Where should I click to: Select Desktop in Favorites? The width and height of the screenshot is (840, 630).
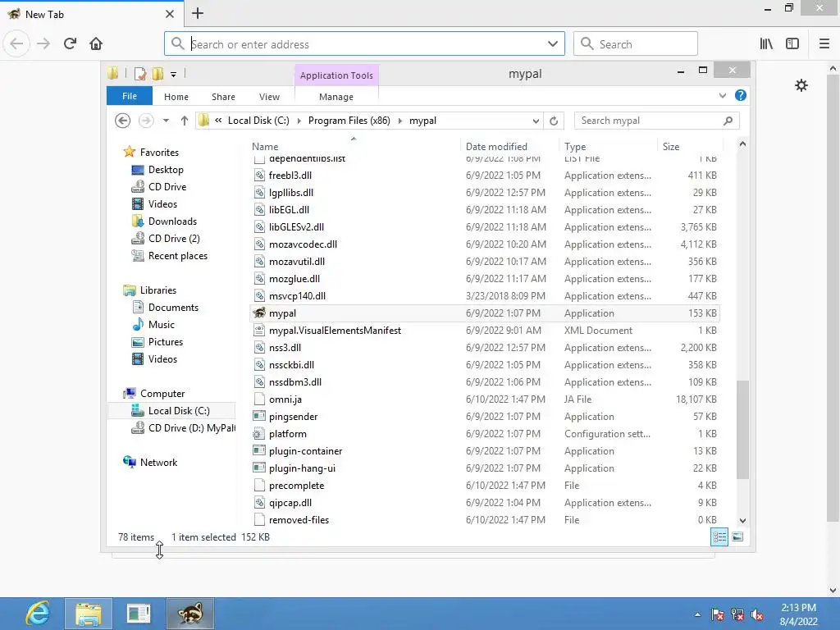(x=166, y=170)
